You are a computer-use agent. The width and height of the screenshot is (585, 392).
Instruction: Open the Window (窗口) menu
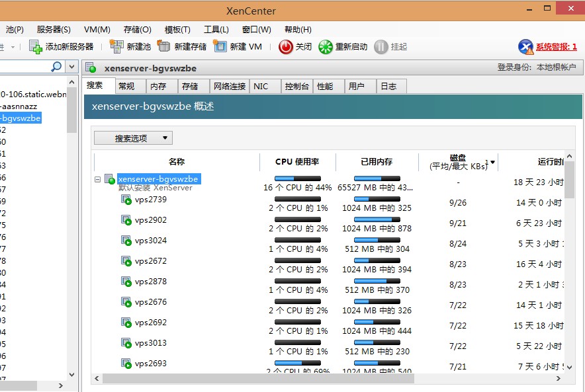point(257,30)
